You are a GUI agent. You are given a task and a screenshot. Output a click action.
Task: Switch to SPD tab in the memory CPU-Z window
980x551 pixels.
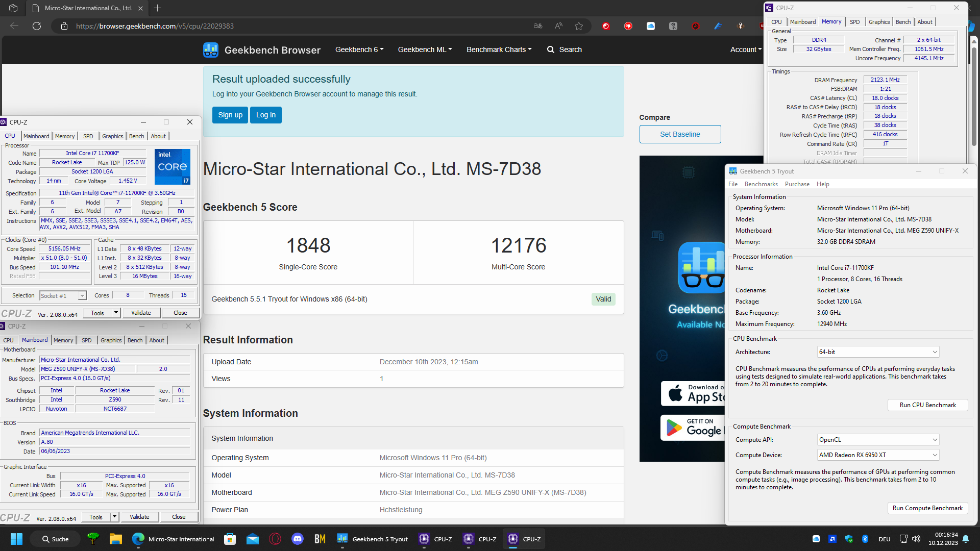[854, 22]
